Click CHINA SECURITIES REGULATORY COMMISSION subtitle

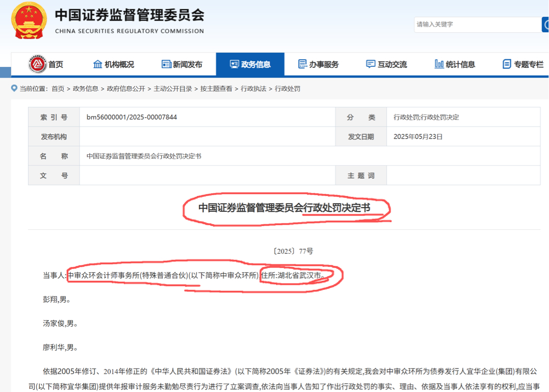point(130,31)
